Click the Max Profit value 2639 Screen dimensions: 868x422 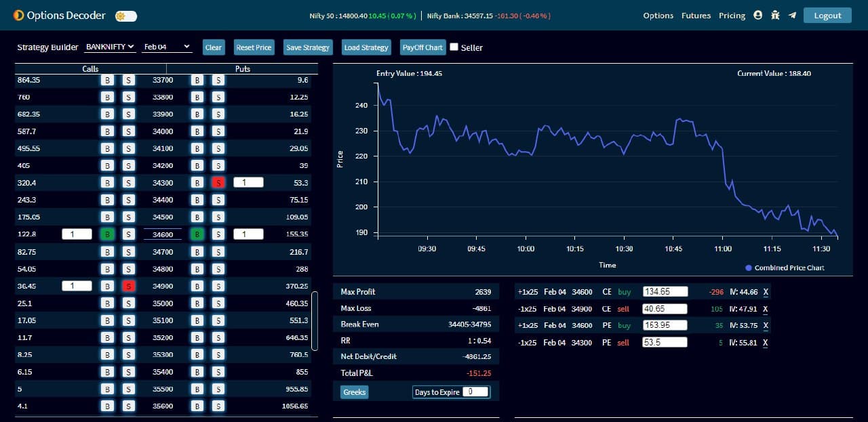[x=483, y=291]
